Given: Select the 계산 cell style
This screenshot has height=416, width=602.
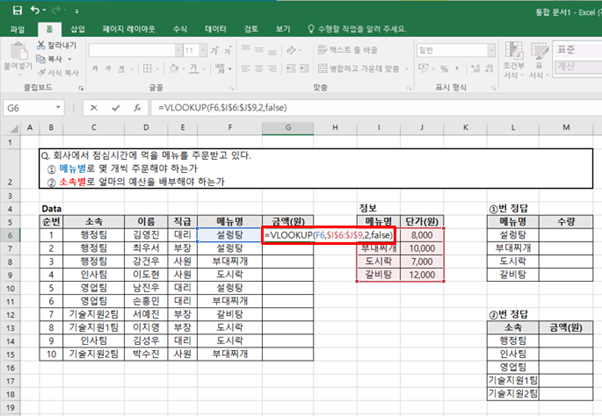Looking at the screenshot, I should (578, 66).
